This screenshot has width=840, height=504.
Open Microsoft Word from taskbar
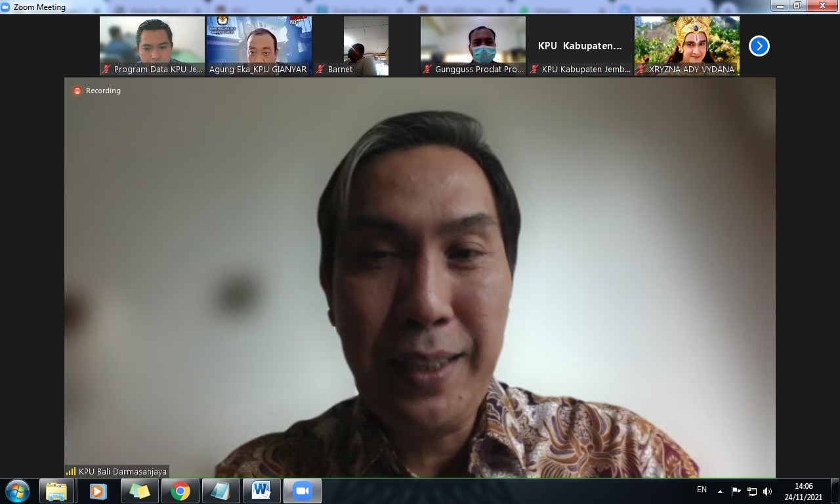coord(262,491)
